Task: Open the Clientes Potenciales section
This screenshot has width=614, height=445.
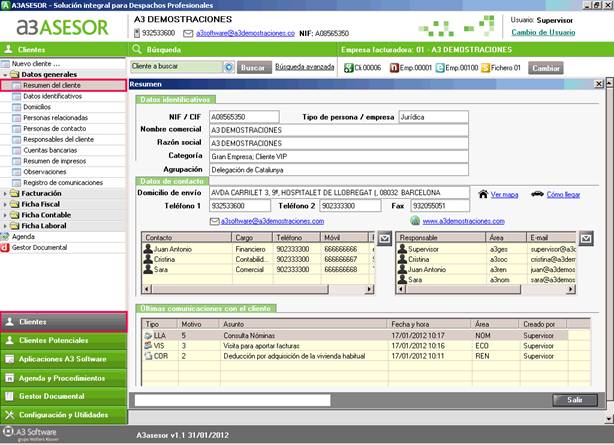Action: [x=64, y=340]
